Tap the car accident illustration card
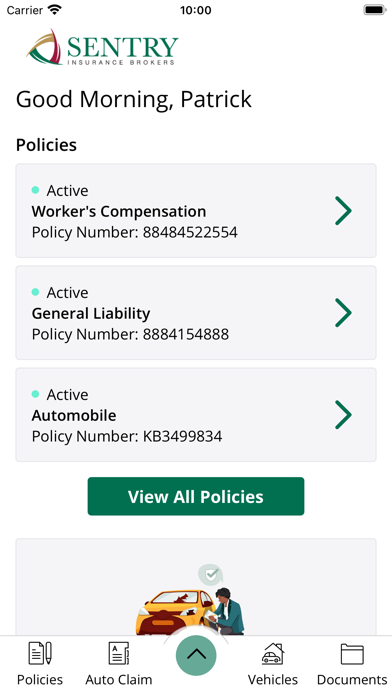 [x=196, y=587]
